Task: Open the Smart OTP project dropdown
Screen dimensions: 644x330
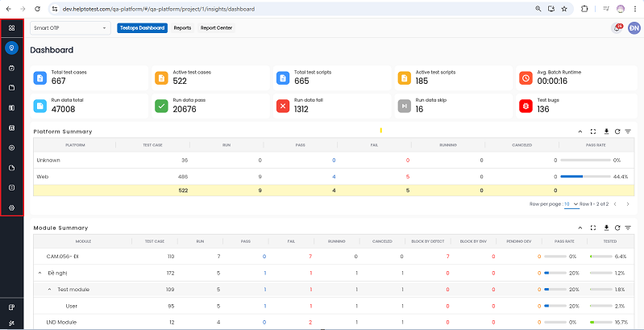Action: (x=70, y=28)
